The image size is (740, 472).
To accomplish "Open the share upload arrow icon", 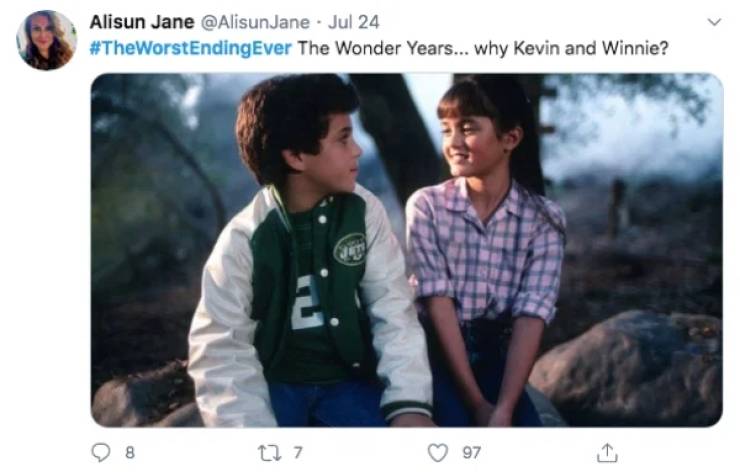I will [x=605, y=453].
